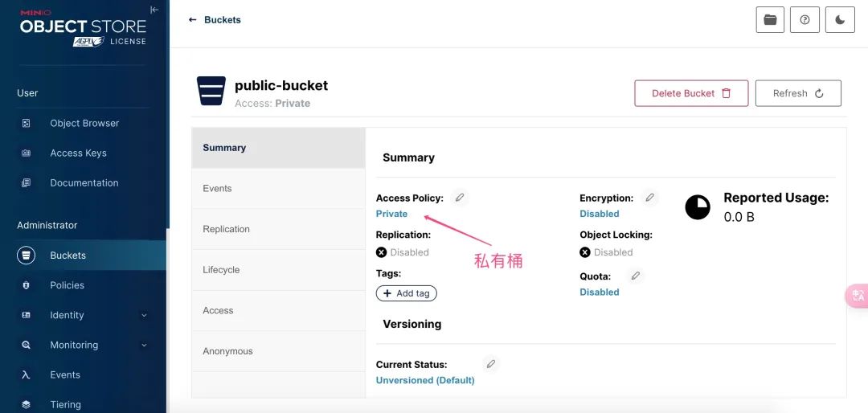
Task: Edit Encryption setting via pencil icon
Action: 650,198
